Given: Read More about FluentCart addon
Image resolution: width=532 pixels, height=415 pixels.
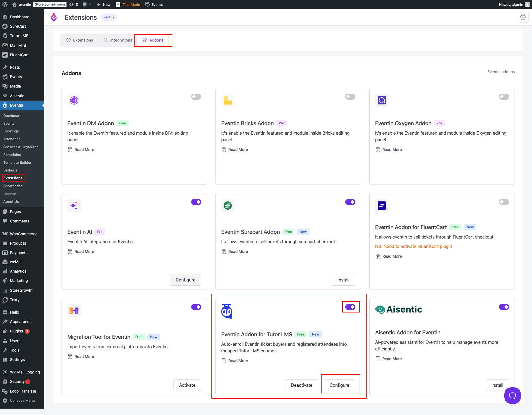Looking at the screenshot, I should click(388, 256).
